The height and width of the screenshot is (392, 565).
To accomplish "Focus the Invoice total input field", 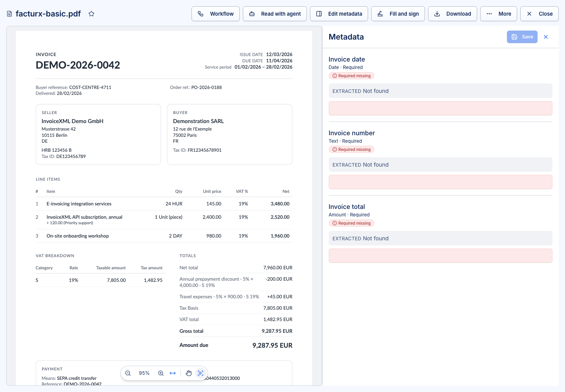I will (x=441, y=256).
